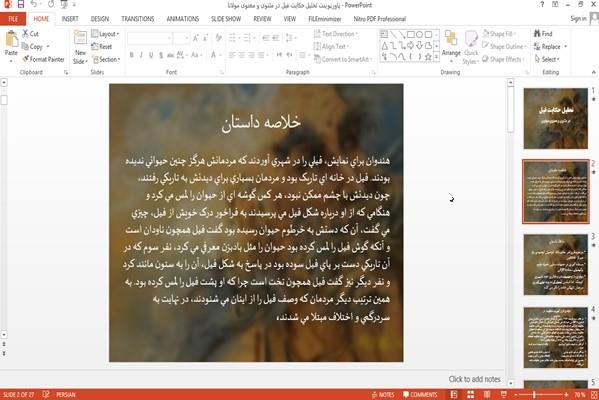Open Shape Effects menu
599x400 pixels.
pyautogui.click(x=503, y=59)
